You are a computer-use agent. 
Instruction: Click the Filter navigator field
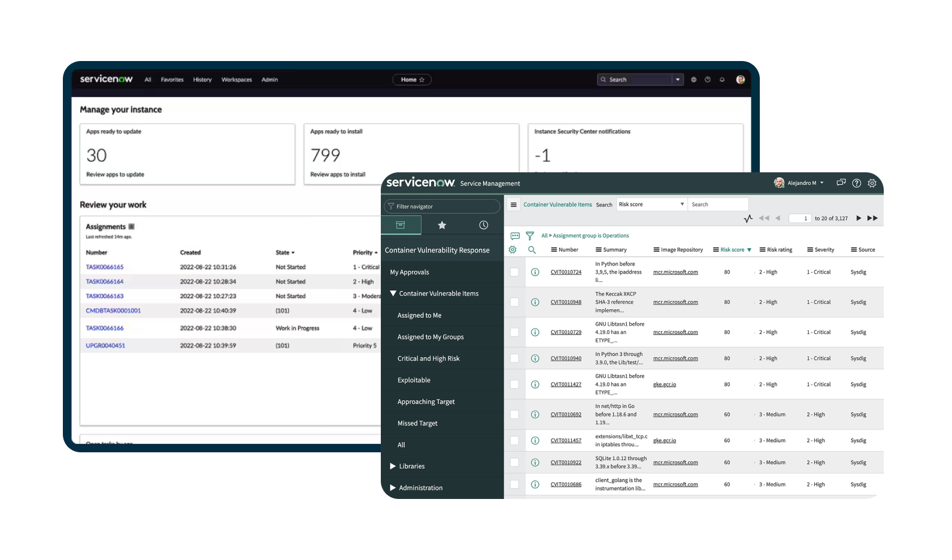(442, 206)
